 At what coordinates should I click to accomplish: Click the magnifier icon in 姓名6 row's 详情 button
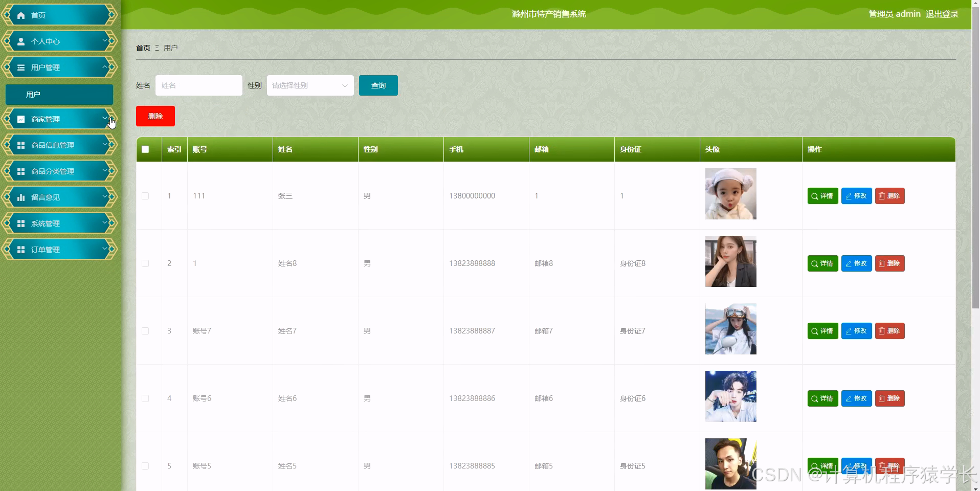tap(815, 398)
